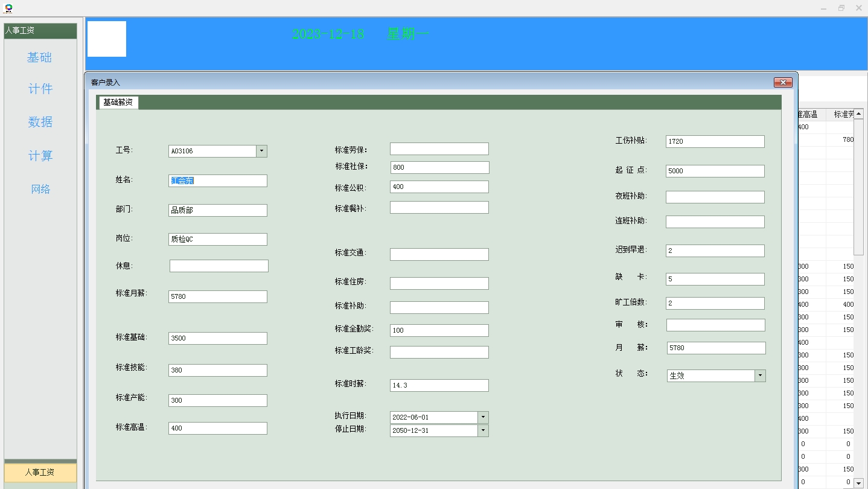Image resolution: width=868 pixels, height=489 pixels.
Task: Select 计件 in the sidebar
Action: (40, 89)
